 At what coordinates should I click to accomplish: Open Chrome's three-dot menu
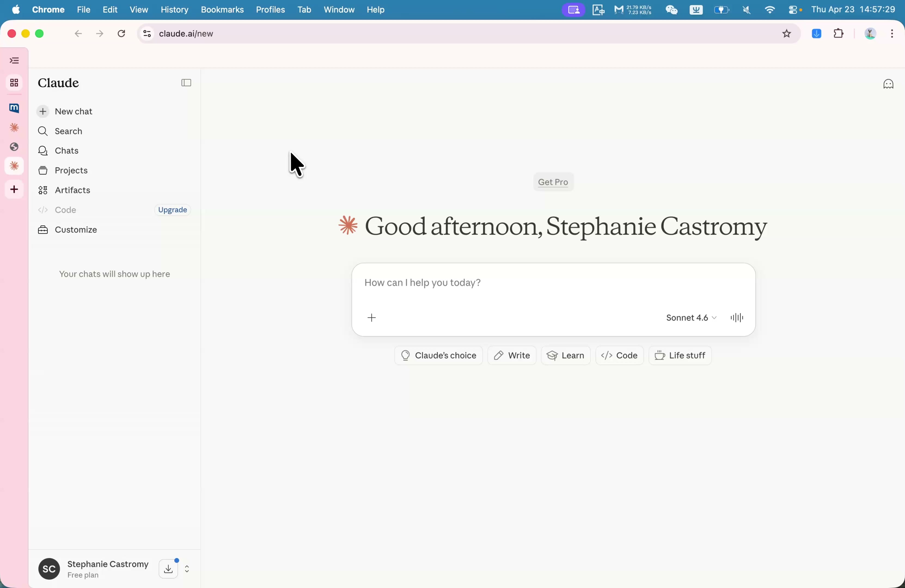[892, 34]
